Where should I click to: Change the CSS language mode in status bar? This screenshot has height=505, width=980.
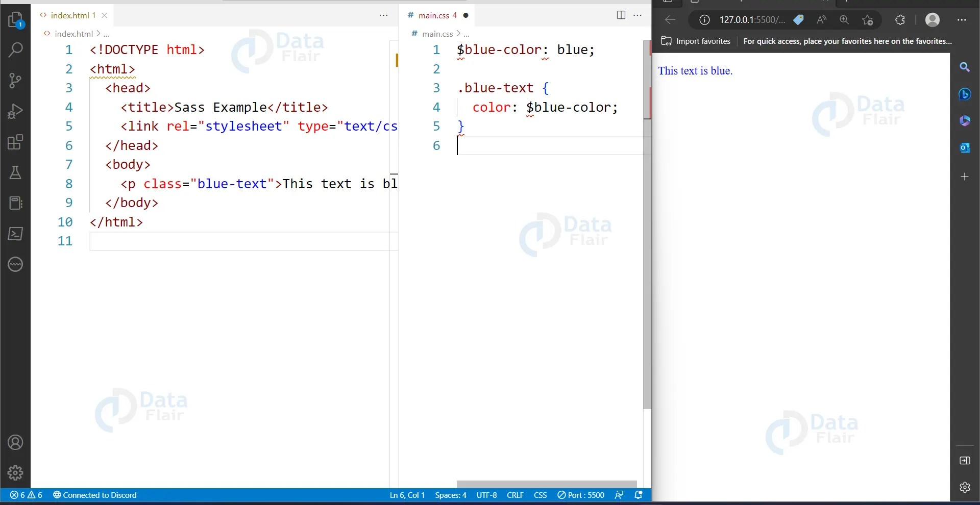(x=540, y=495)
